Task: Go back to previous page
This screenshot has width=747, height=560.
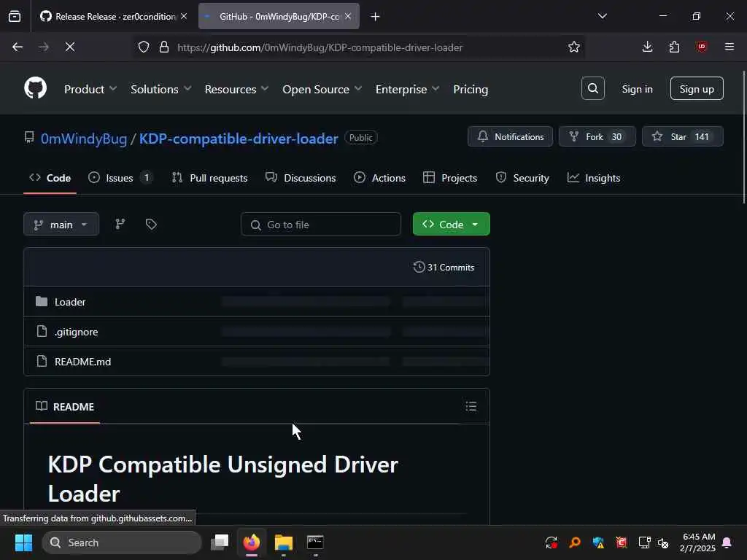Action: [x=18, y=47]
